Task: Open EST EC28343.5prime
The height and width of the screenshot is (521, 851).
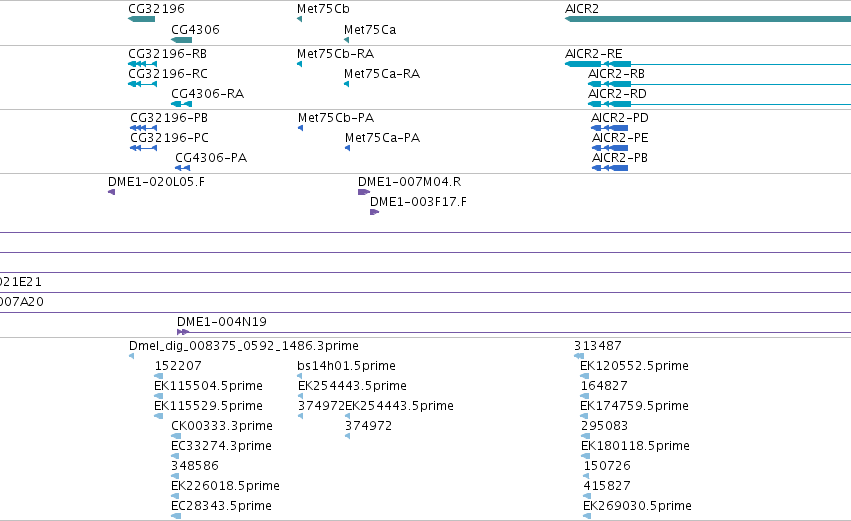Action: click(221, 506)
